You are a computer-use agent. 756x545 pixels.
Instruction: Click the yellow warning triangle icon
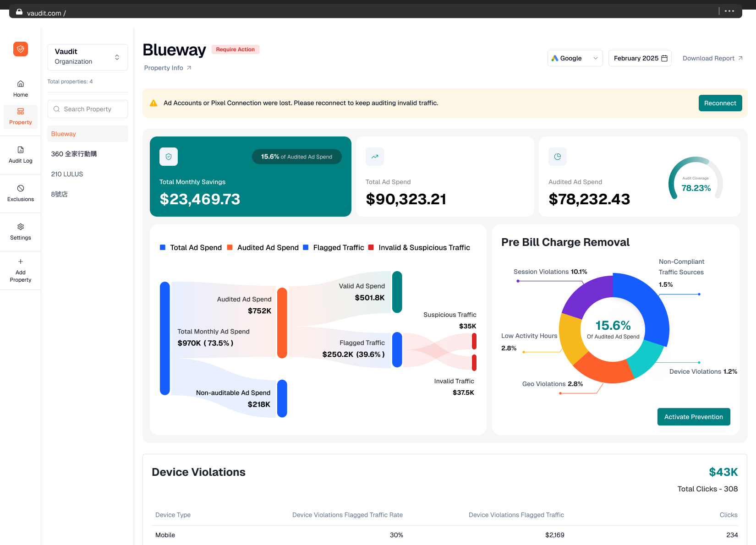[x=153, y=103]
